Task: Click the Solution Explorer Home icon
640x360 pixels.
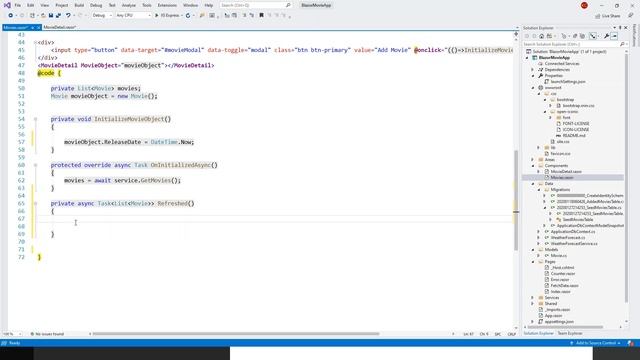Action: pyautogui.click(x=542, y=36)
